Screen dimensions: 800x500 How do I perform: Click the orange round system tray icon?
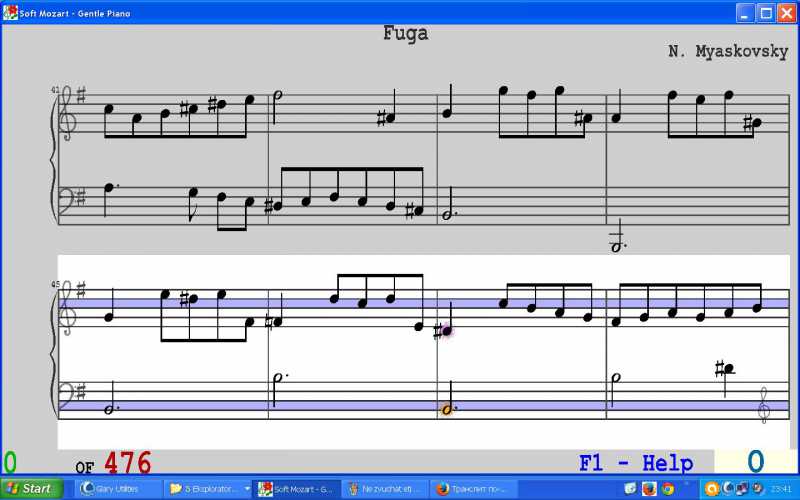(712, 489)
